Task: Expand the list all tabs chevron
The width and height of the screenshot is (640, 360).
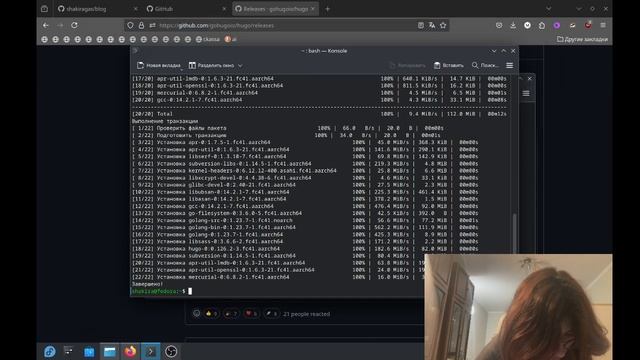Action: [549, 9]
